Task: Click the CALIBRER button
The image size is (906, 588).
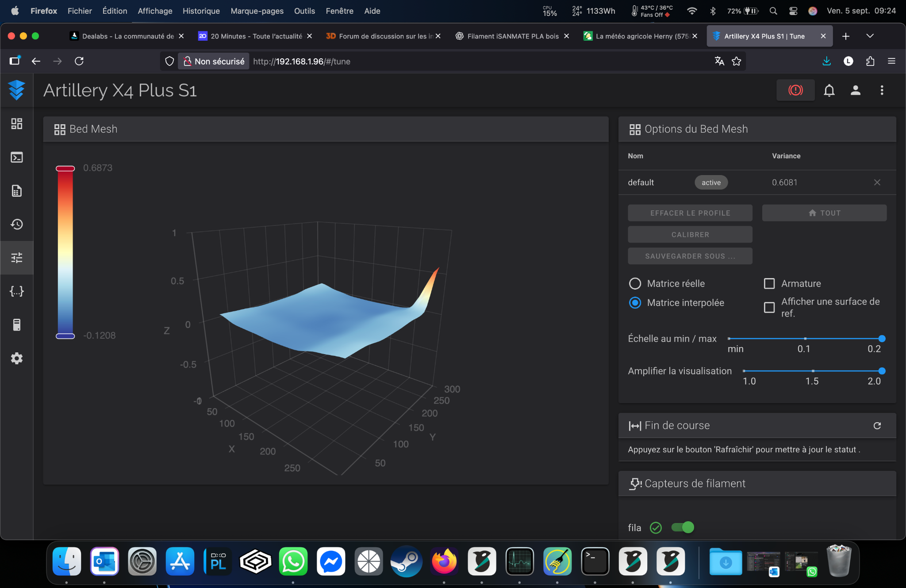Action: coord(690,234)
